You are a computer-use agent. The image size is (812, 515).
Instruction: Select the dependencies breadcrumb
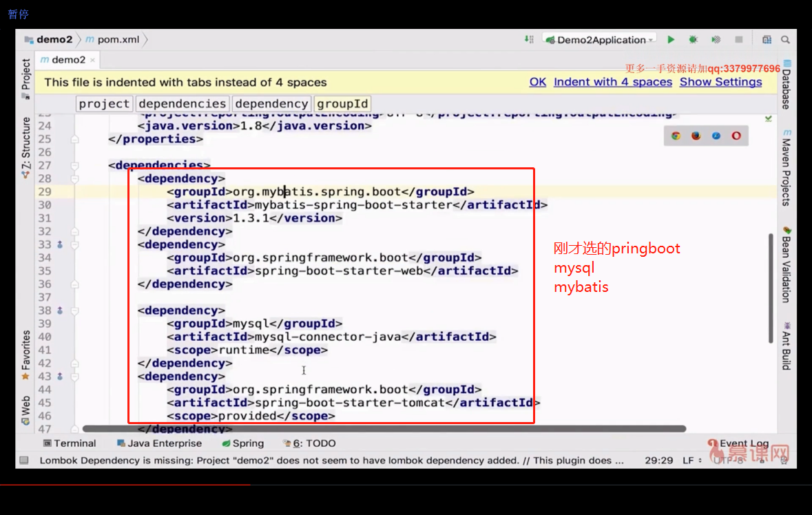pyautogui.click(x=183, y=104)
